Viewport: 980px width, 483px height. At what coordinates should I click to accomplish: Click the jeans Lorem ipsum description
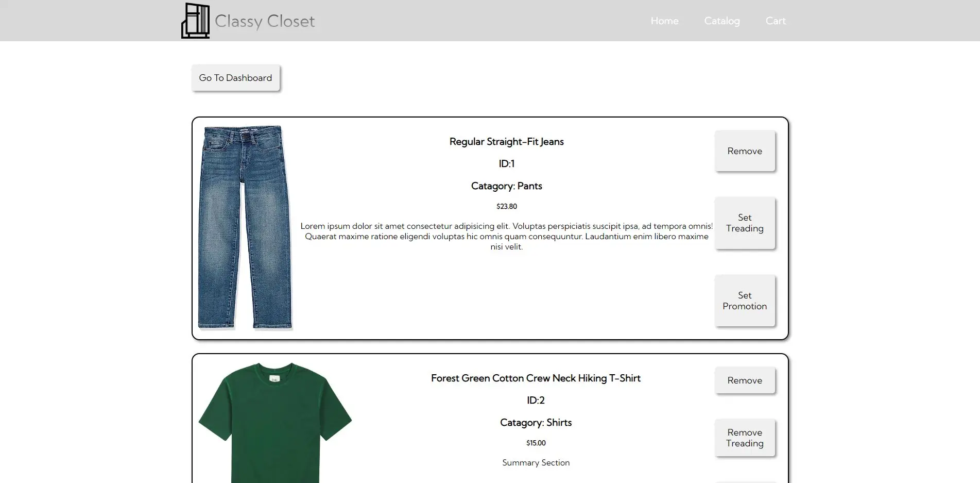[x=507, y=236]
